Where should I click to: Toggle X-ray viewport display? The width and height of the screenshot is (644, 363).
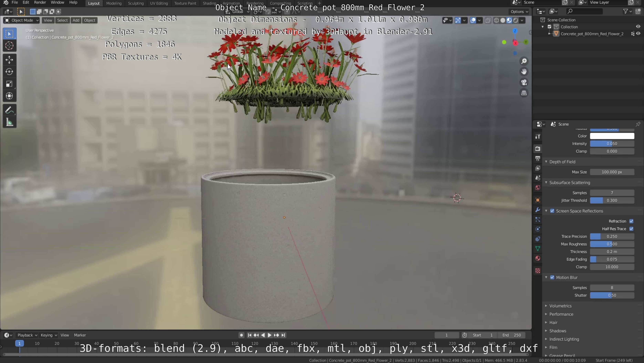[488, 20]
